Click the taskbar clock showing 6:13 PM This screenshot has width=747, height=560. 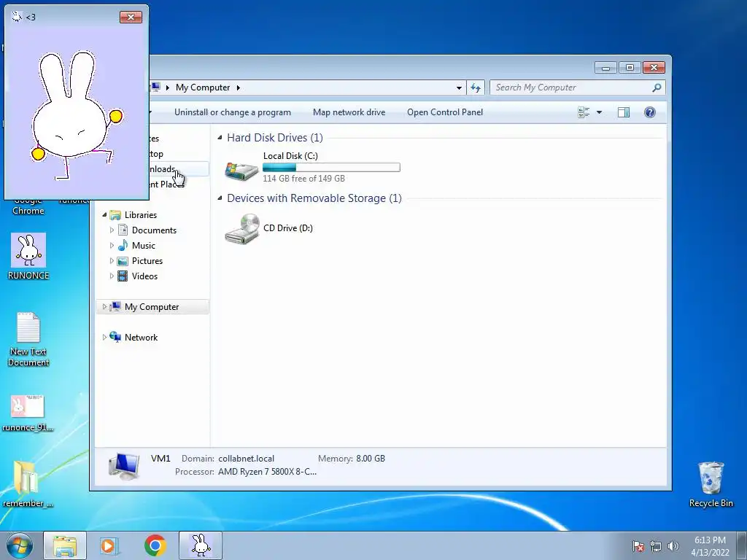coord(710,546)
